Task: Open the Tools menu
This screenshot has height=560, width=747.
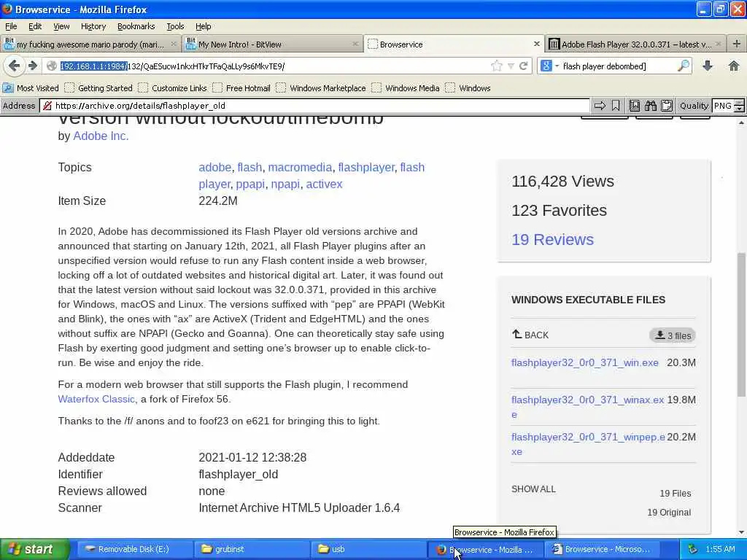Action: click(x=175, y=26)
